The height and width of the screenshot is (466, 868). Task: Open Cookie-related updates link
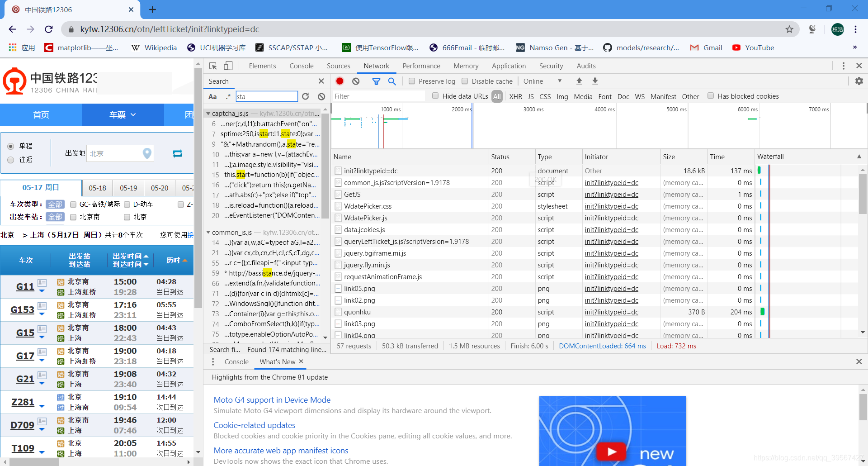[x=255, y=425]
